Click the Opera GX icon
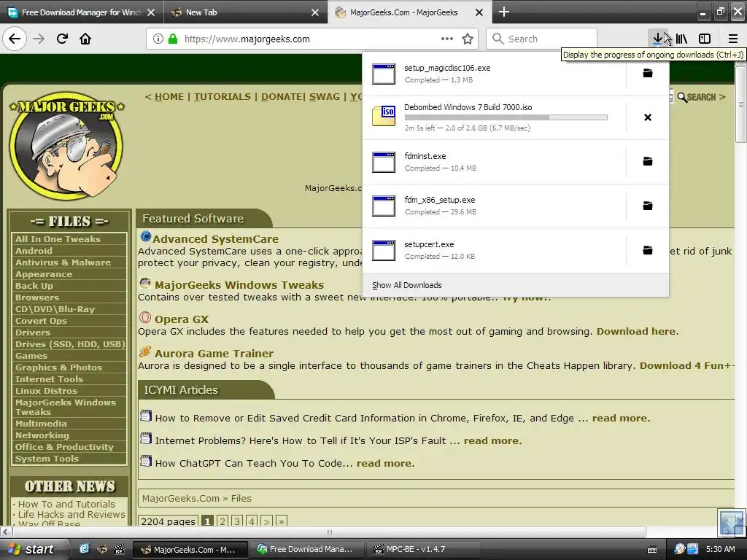The image size is (747, 560). coord(145,318)
